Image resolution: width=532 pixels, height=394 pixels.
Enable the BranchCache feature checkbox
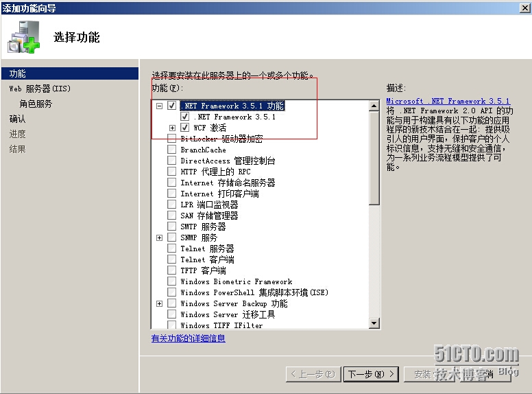(171, 150)
